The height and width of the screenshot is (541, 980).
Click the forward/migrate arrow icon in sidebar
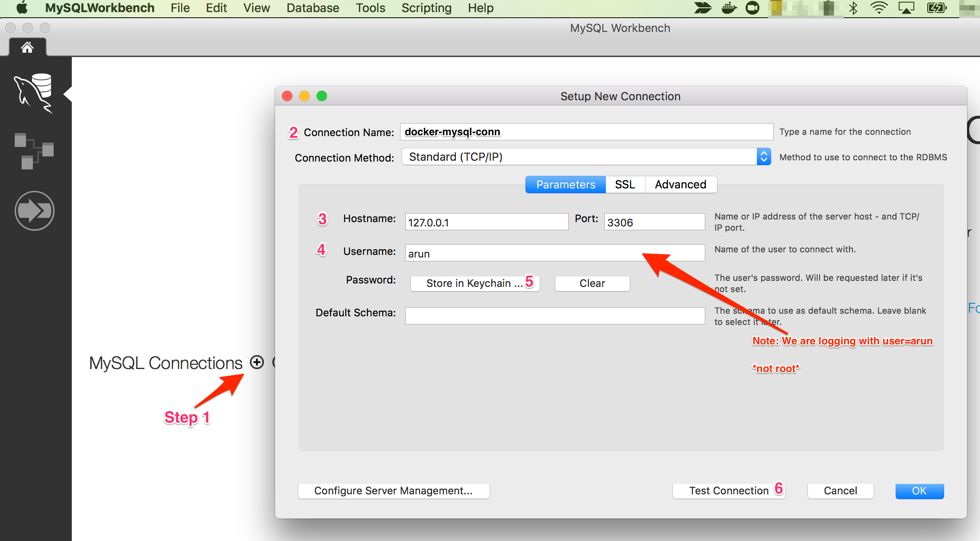pyautogui.click(x=35, y=210)
